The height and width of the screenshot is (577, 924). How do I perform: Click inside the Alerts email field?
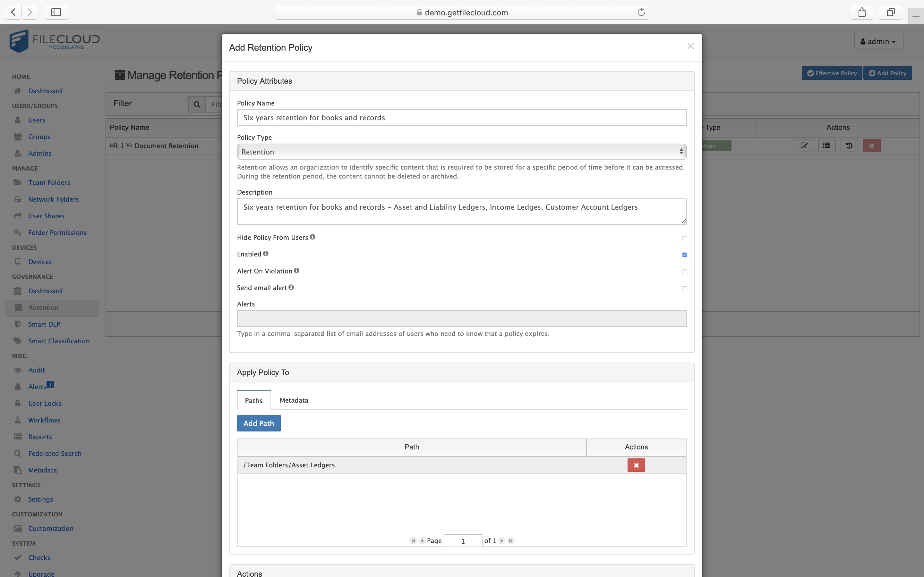pyautogui.click(x=461, y=318)
